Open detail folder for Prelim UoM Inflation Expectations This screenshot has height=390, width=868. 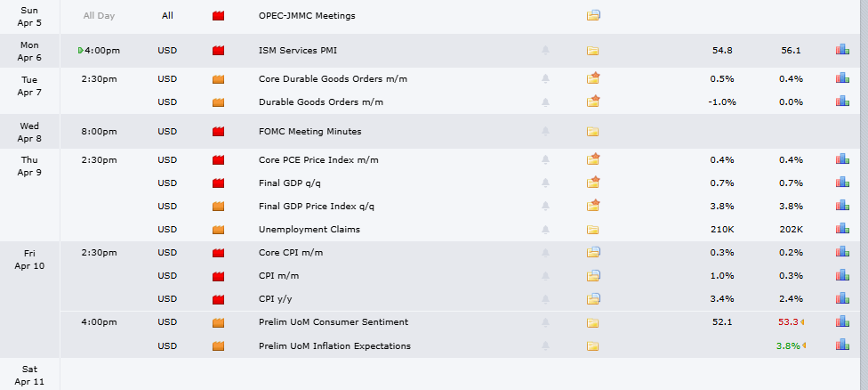[593, 345]
